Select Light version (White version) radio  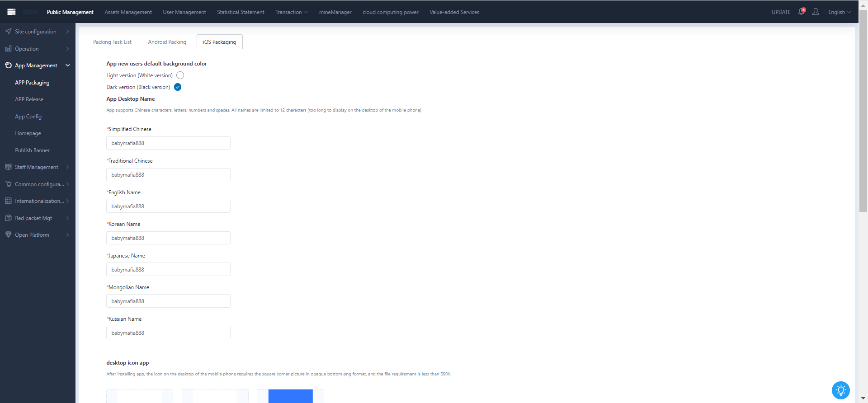tap(180, 75)
